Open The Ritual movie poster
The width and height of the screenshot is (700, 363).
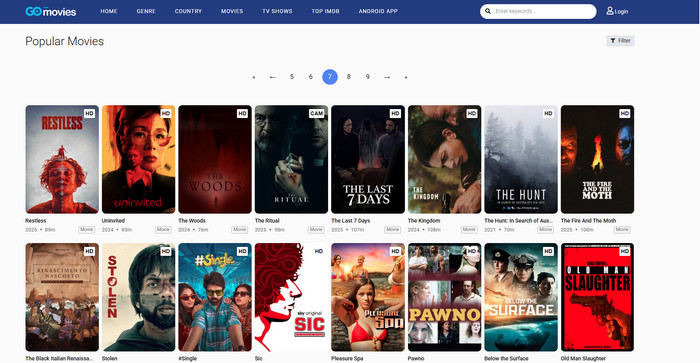292,159
